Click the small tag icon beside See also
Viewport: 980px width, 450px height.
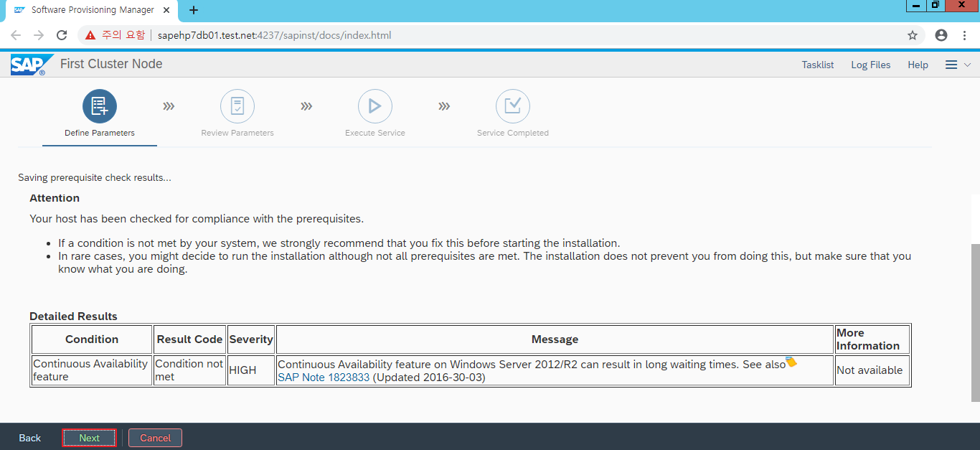791,362
